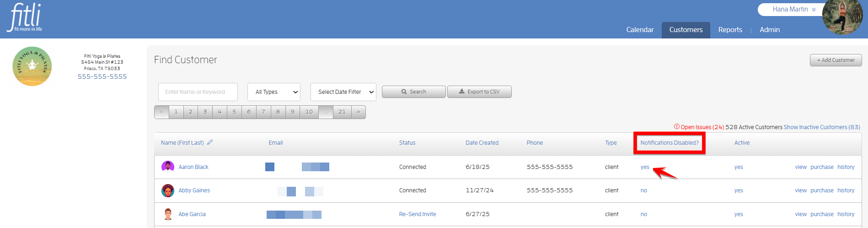
Task: Go to page 3
Action: pyautogui.click(x=205, y=112)
